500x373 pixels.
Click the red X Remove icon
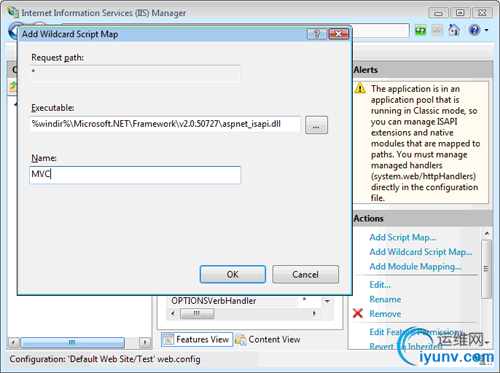[x=358, y=313]
